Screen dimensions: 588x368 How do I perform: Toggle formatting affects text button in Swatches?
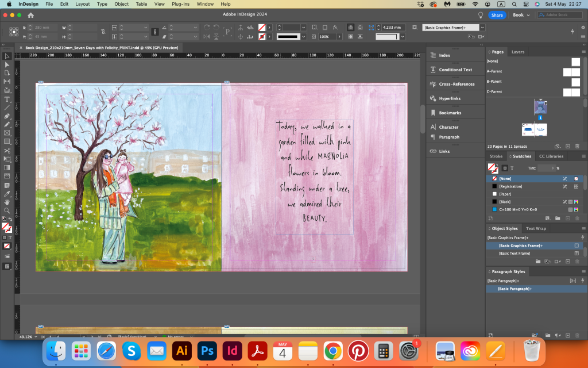coord(512,168)
